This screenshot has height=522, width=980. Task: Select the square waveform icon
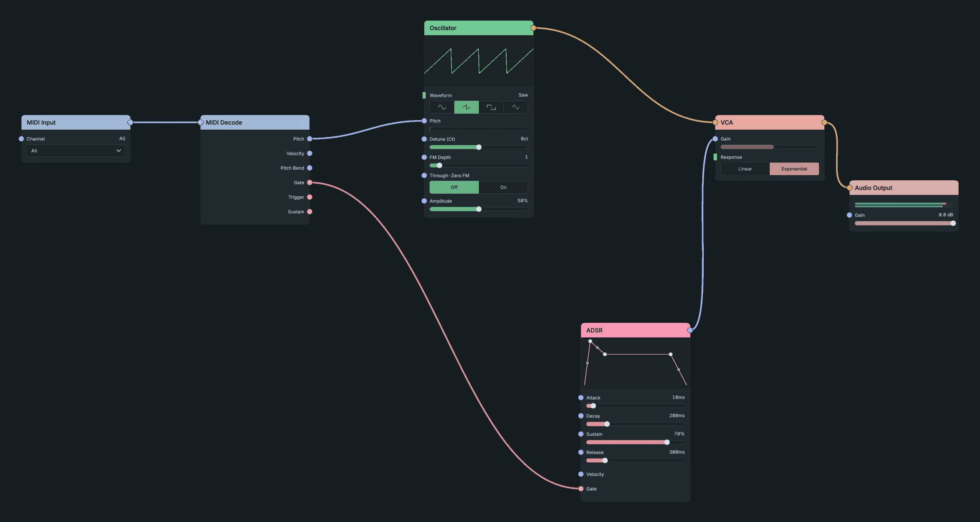click(x=491, y=107)
